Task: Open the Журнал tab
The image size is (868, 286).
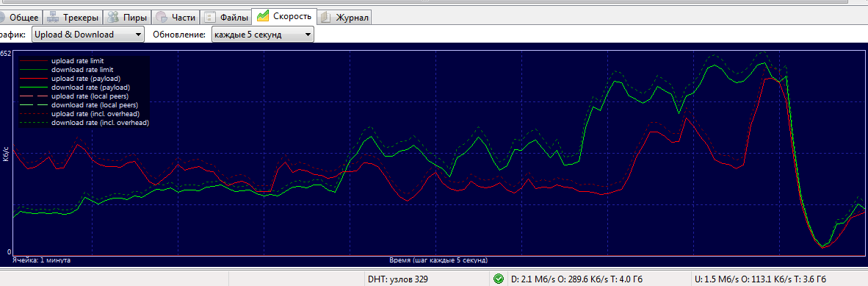Action: pos(344,18)
